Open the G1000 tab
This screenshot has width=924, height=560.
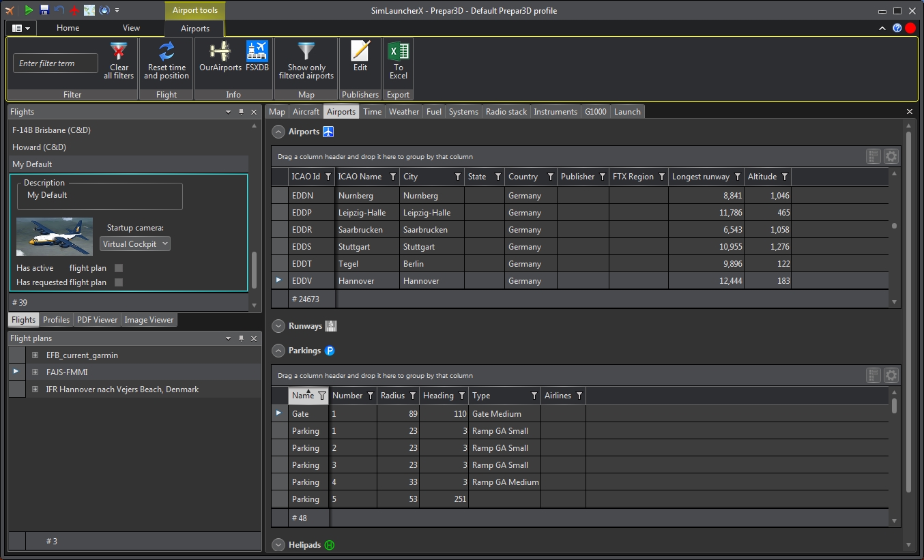tap(595, 112)
